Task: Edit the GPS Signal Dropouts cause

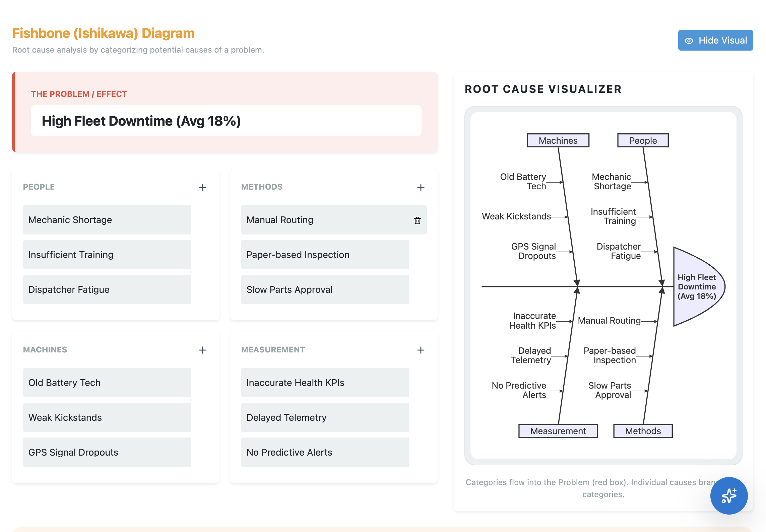Action: pyautogui.click(x=107, y=452)
